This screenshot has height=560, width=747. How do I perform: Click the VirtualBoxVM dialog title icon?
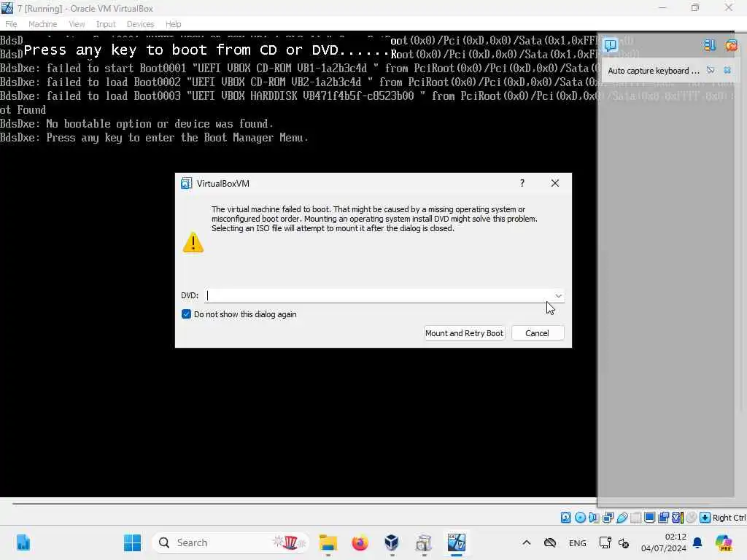(186, 183)
